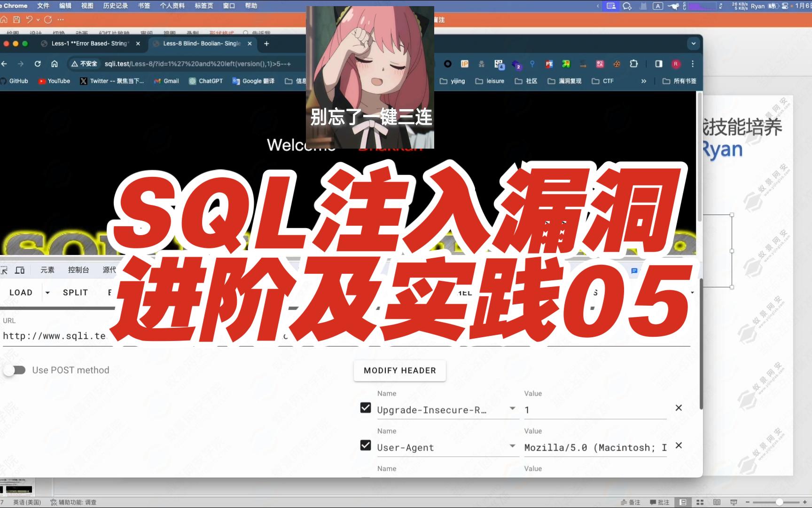Click the cookie editor extension icon
This screenshot has width=812, height=508.
(617, 64)
